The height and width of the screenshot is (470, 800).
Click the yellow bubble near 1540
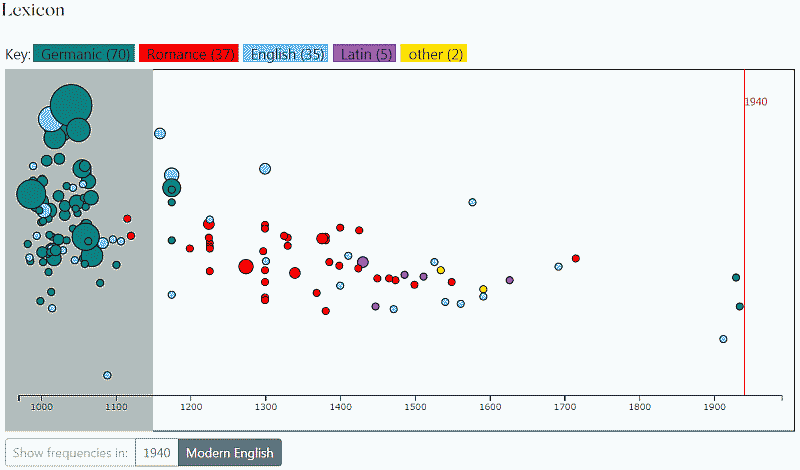pyautogui.click(x=440, y=270)
